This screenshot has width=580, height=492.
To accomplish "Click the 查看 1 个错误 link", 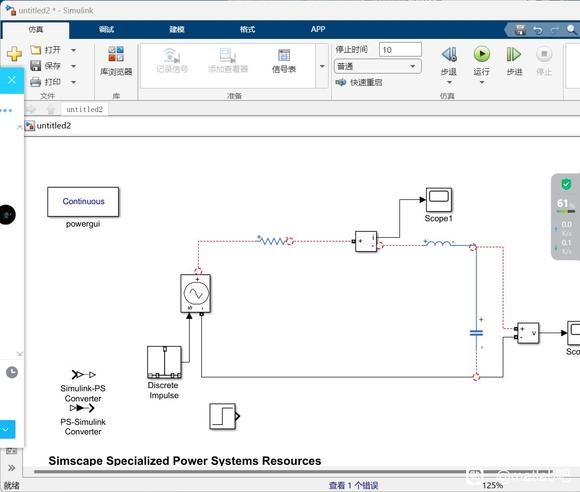I will (353, 485).
